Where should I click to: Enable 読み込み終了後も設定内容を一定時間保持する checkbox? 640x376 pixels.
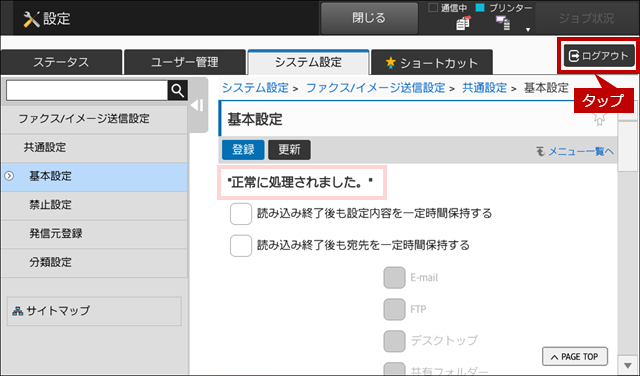pos(241,214)
